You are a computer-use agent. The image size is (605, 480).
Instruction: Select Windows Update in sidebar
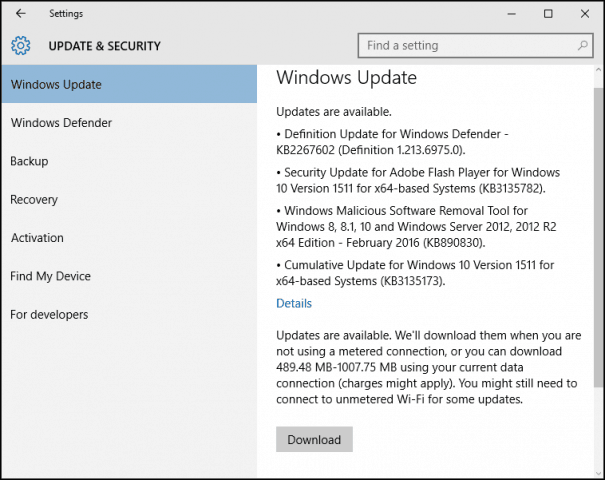point(129,84)
